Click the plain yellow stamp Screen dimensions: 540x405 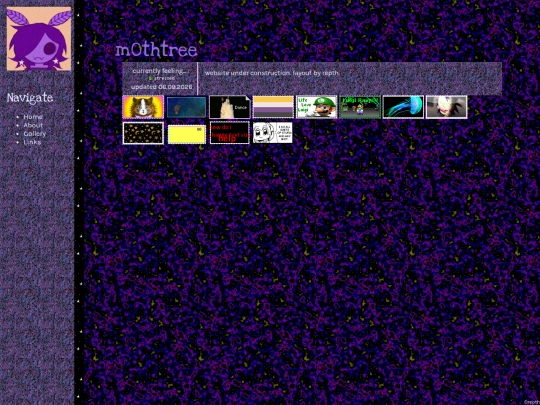coord(187,134)
